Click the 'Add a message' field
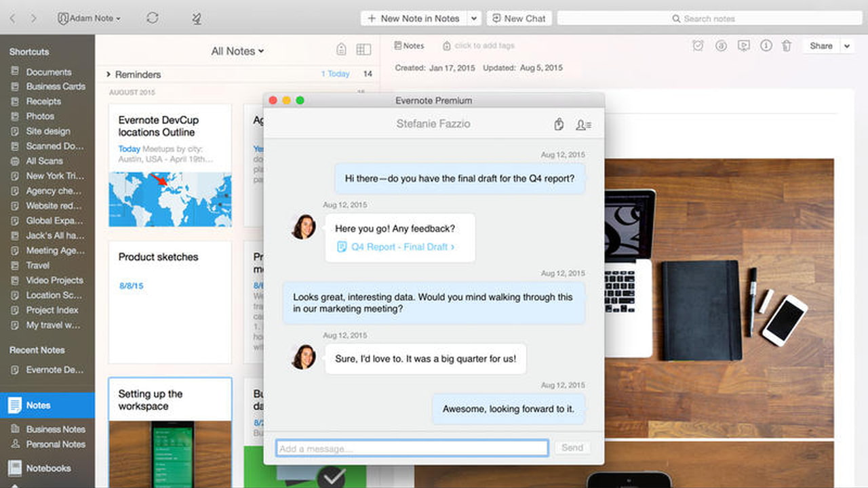Image resolution: width=868 pixels, height=488 pixels. tap(412, 448)
